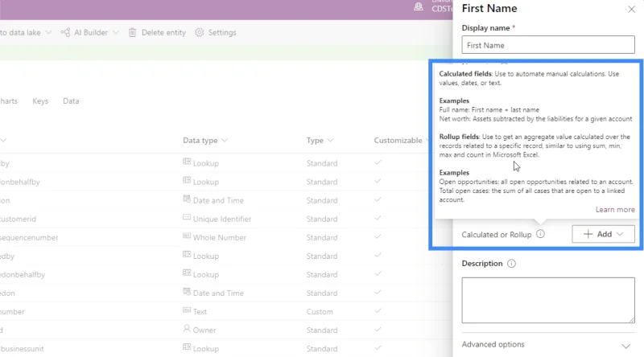Open the Charts tab
This screenshot has height=357, width=644.
9,101
